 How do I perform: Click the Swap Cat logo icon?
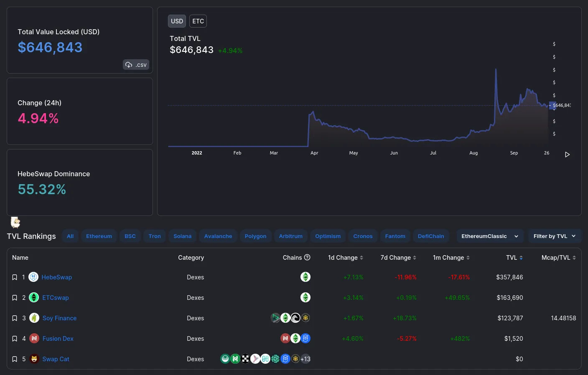[x=34, y=359]
